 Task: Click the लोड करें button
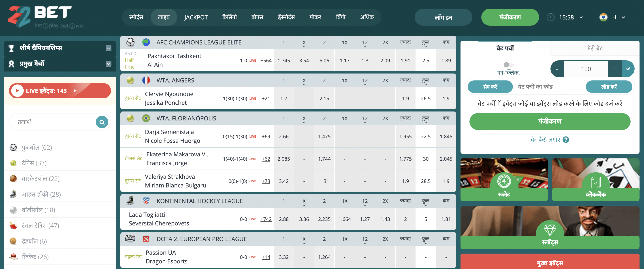[x=609, y=87]
